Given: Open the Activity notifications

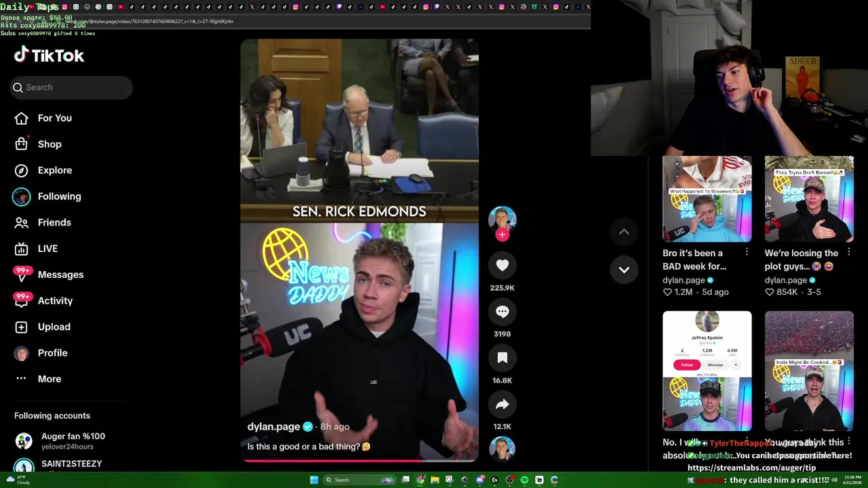Looking at the screenshot, I should [x=55, y=300].
